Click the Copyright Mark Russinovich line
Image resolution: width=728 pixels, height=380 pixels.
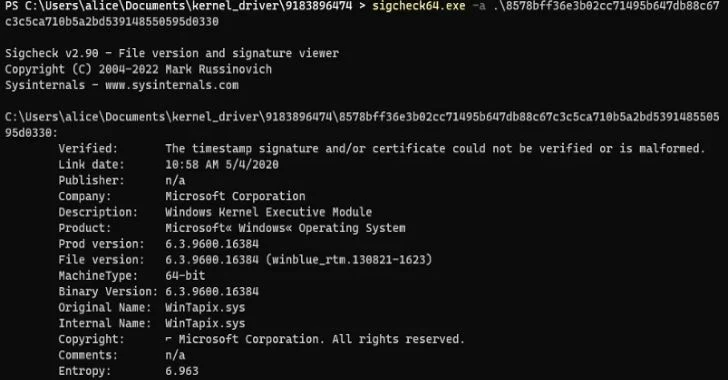[138, 70]
